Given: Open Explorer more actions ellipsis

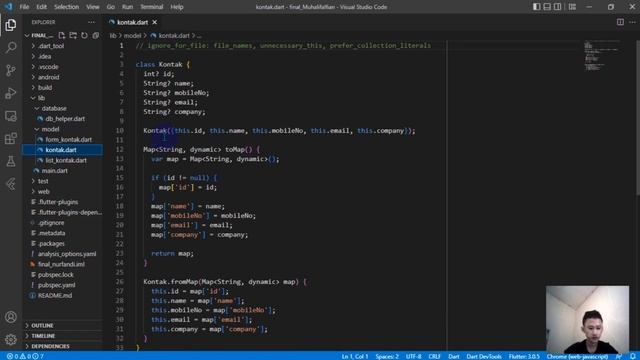Looking at the screenshot, I should [x=91, y=22].
